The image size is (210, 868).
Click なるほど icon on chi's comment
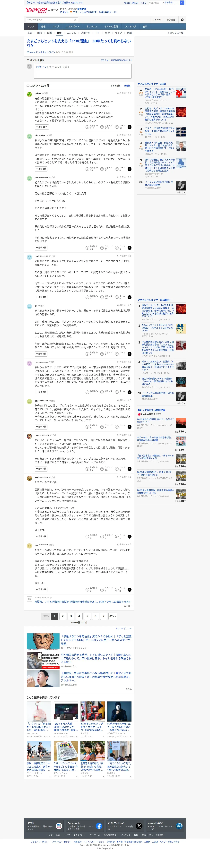click(102, 427)
